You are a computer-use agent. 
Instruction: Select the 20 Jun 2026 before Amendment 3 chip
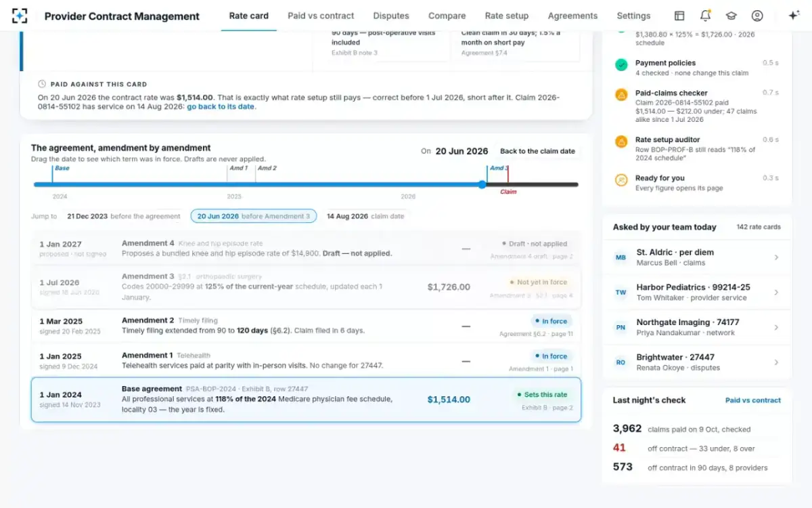pyautogui.click(x=253, y=216)
